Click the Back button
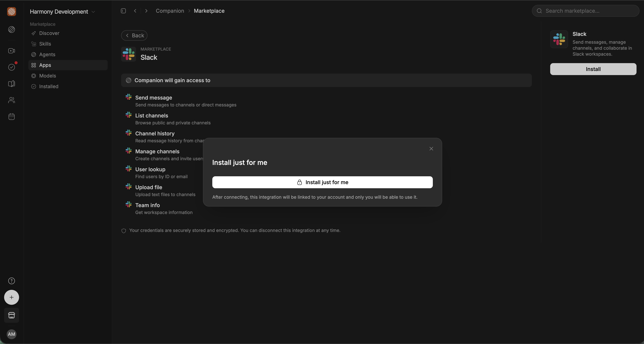The height and width of the screenshot is (344, 644). tap(134, 35)
